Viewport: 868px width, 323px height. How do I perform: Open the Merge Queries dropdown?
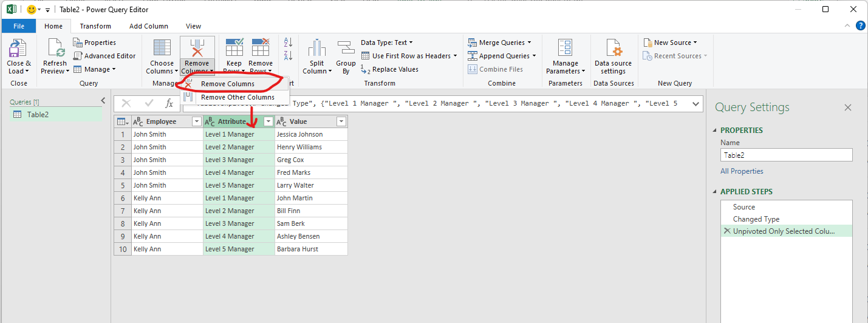499,42
